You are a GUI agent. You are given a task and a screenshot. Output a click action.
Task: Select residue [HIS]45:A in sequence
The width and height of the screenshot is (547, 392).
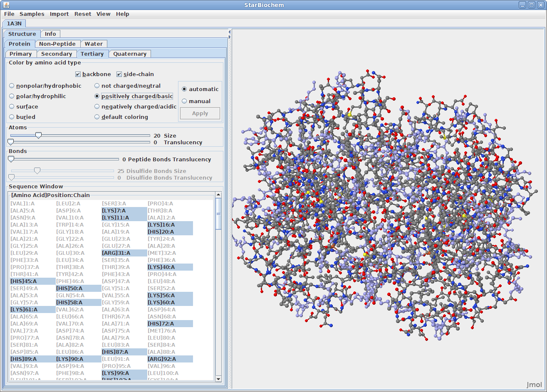coord(33,281)
